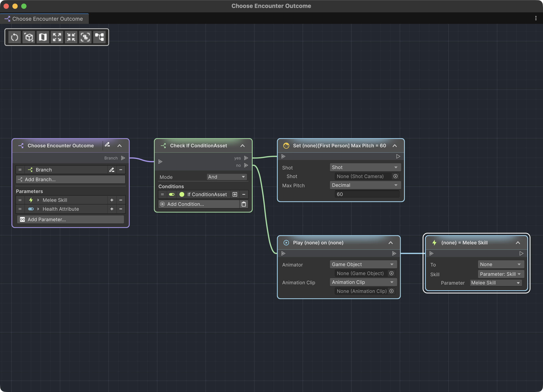The height and width of the screenshot is (392, 543).
Task: Collapse the Check If ConditionAsset node
Action: [x=243, y=146]
